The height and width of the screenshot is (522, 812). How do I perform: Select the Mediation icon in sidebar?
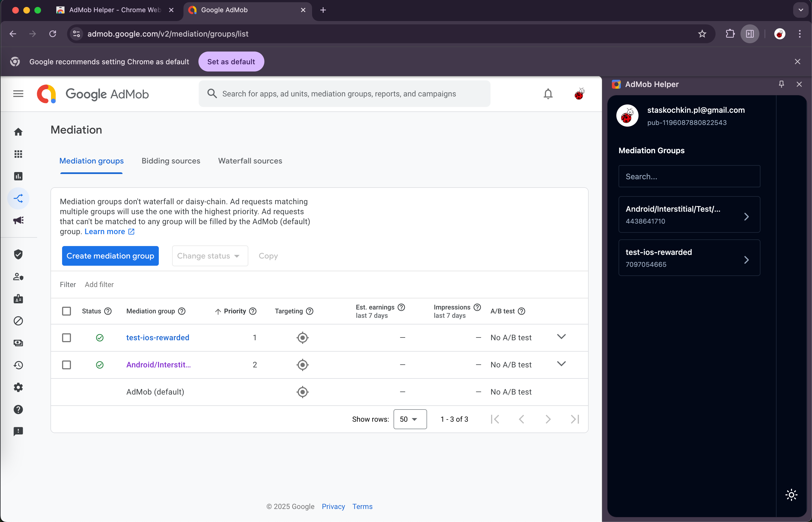click(x=18, y=198)
